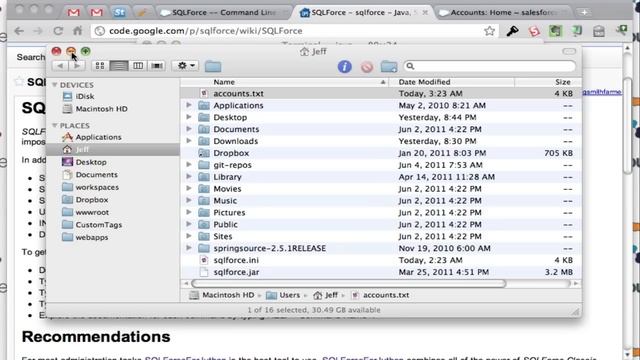Viewport: 640px width, 360px height.
Task: Sort by the Size column header
Action: pyautogui.click(x=548, y=82)
